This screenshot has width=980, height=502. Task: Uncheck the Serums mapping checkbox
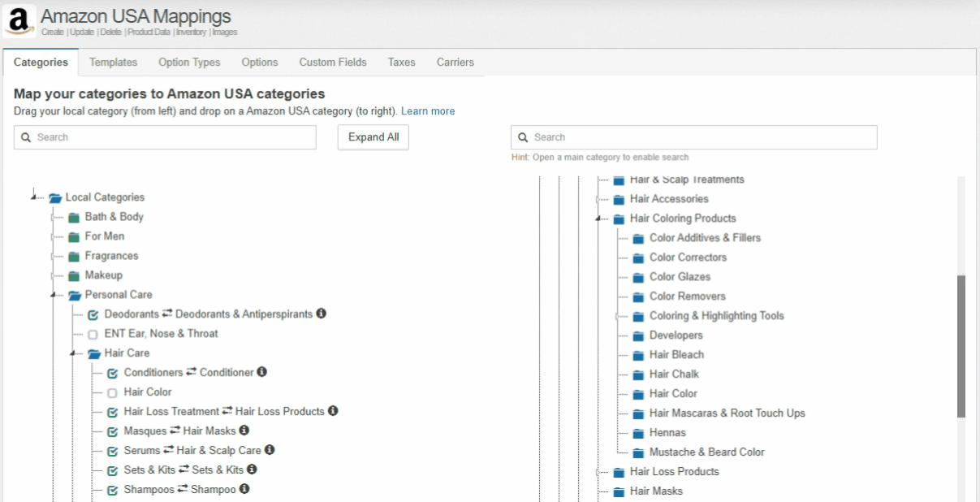point(112,451)
